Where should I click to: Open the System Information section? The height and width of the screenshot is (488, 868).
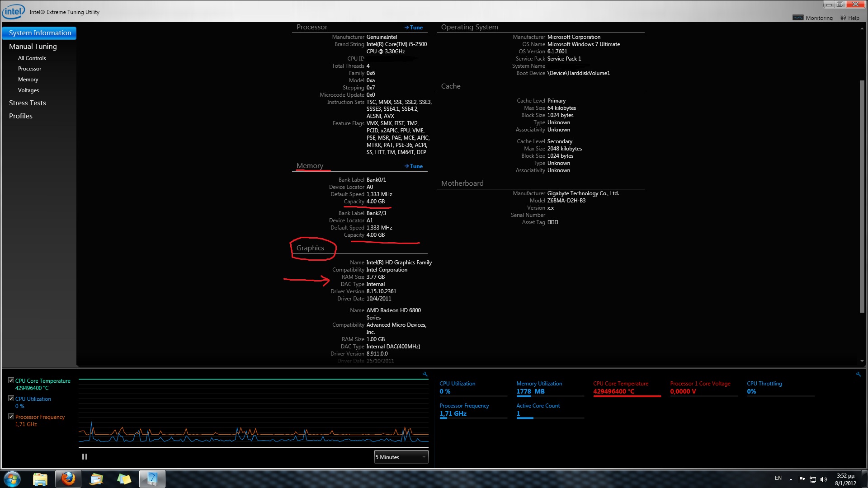(39, 33)
